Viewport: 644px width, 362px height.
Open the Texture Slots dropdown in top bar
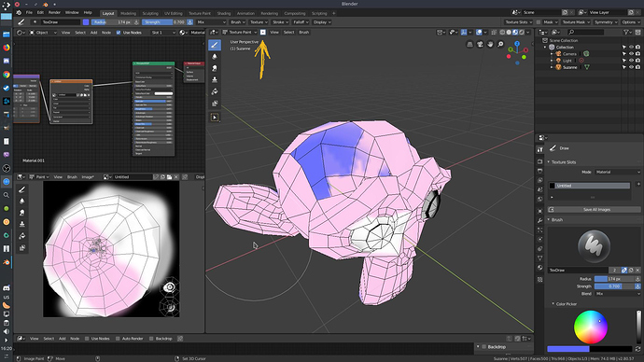coord(518,22)
